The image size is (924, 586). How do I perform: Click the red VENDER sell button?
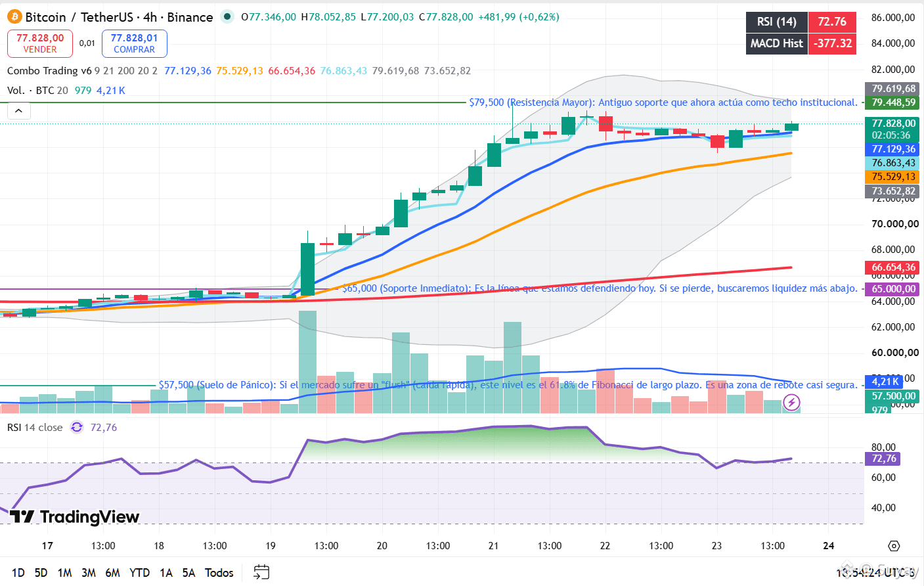[x=40, y=43]
